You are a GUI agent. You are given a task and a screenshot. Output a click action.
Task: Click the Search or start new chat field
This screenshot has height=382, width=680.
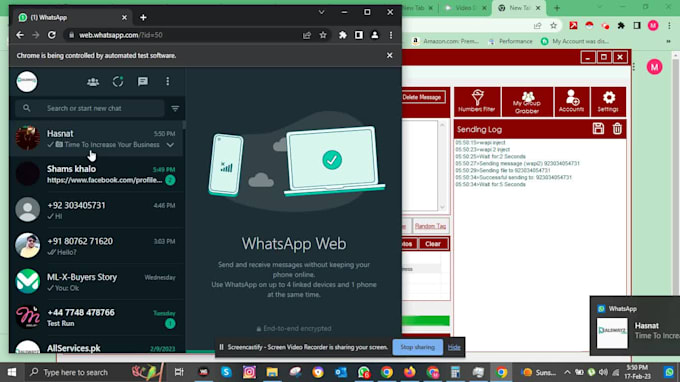pos(90,108)
